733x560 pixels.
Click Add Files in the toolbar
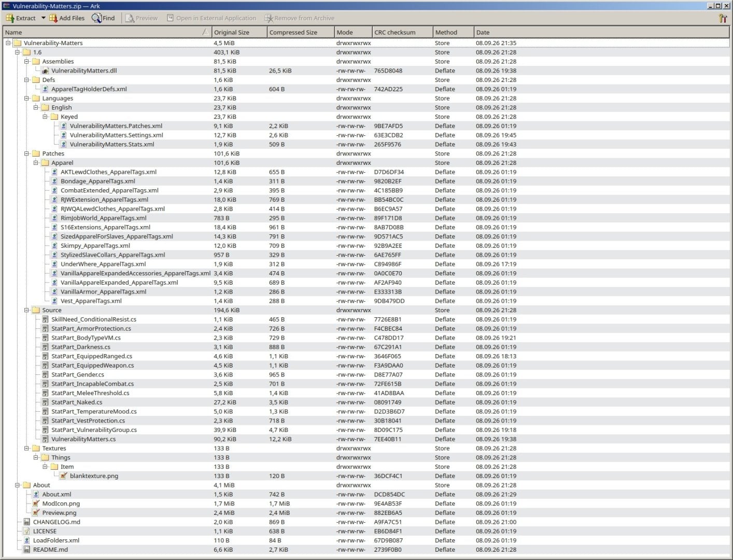tap(67, 18)
